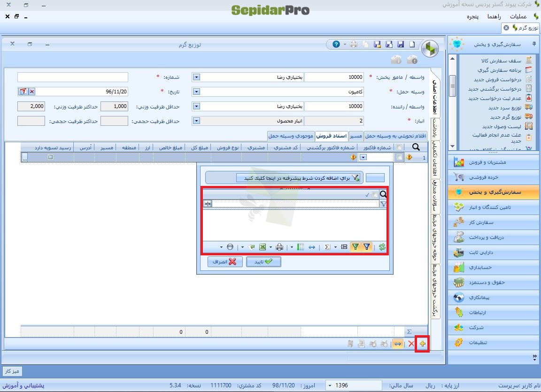Close the توزیع گرم document tab
The width and height of the screenshot is (541, 392).
[506, 28]
